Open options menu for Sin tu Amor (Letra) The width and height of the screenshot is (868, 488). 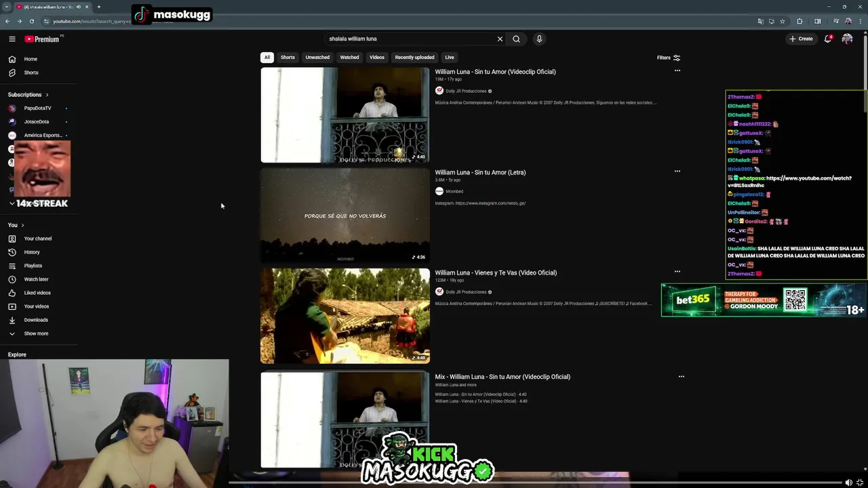pos(677,171)
